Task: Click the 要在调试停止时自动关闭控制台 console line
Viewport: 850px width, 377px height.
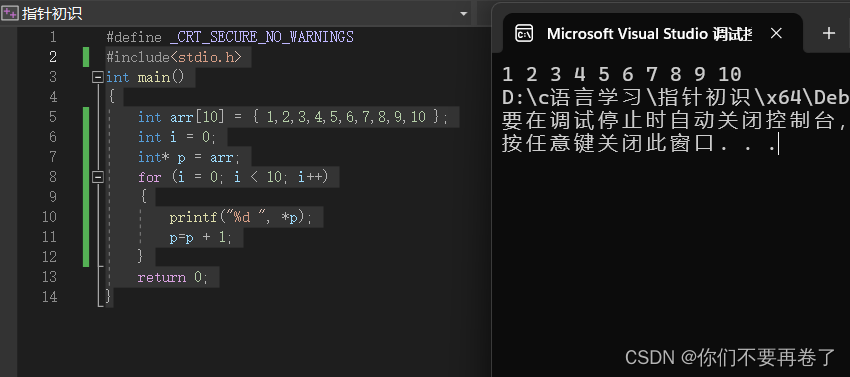Action: 675,121
